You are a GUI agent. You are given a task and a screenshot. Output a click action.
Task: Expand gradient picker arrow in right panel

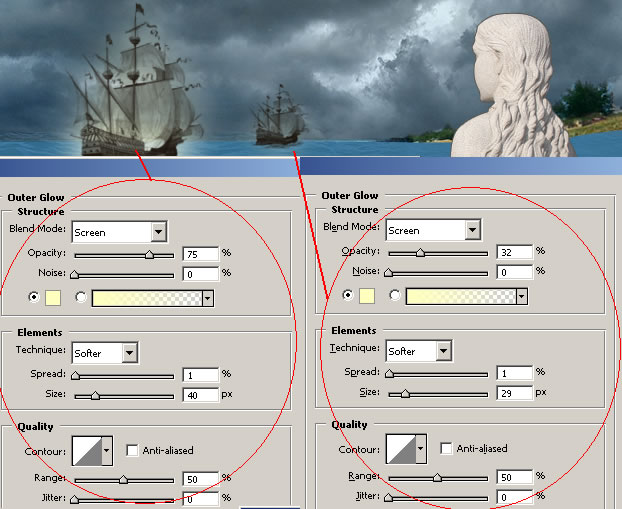(x=522, y=296)
